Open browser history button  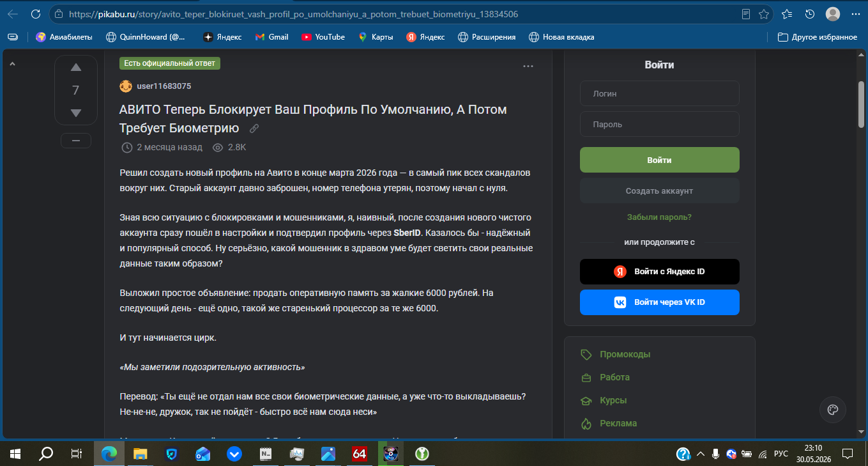click(x=810, y=14)
